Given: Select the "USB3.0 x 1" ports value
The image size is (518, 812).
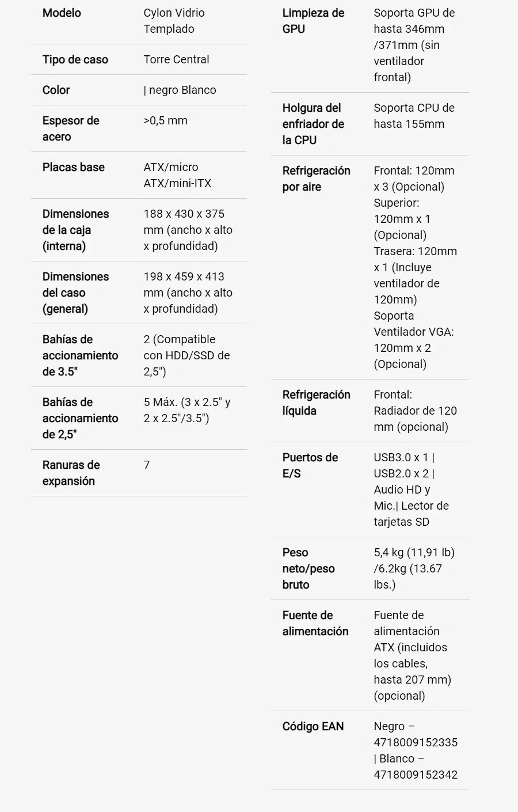Looking at the screenshot, I should click(403, 457).
